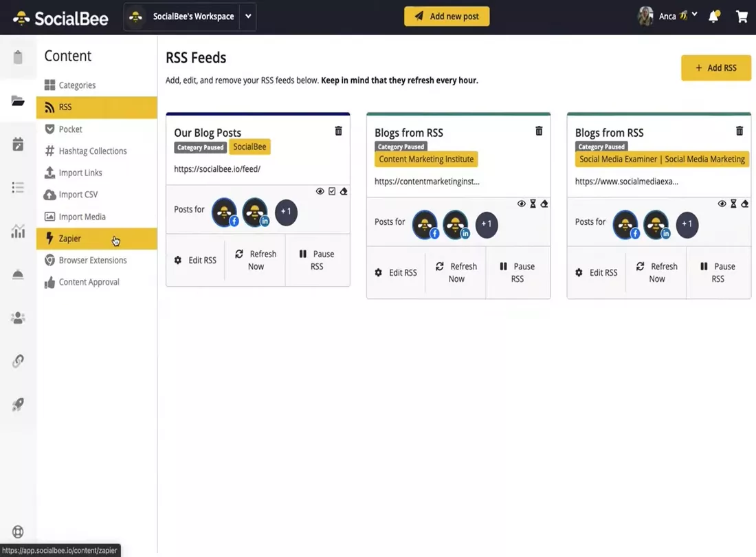Click https://contentmarketinginst... URL text

427,182
